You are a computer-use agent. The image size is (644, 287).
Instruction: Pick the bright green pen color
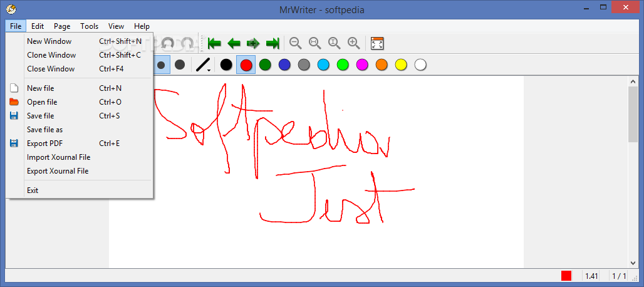pos(343,65)
